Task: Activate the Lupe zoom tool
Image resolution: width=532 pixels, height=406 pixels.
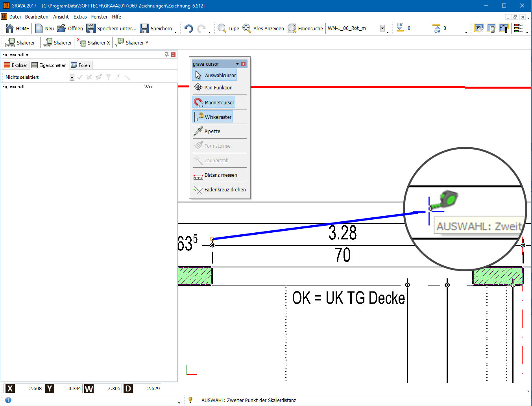Action: tap(228, 28)
